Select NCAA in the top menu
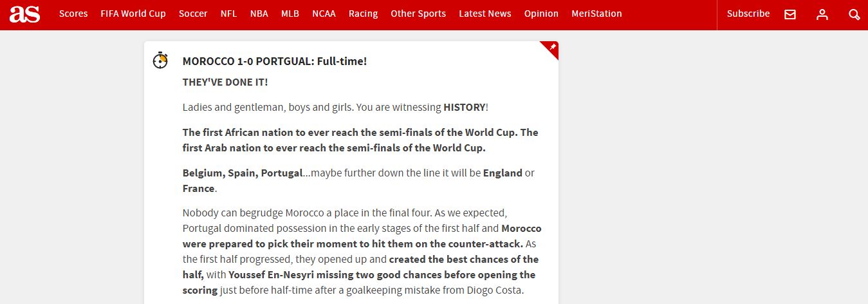The image size is (868, 304). tap(324, 14)
